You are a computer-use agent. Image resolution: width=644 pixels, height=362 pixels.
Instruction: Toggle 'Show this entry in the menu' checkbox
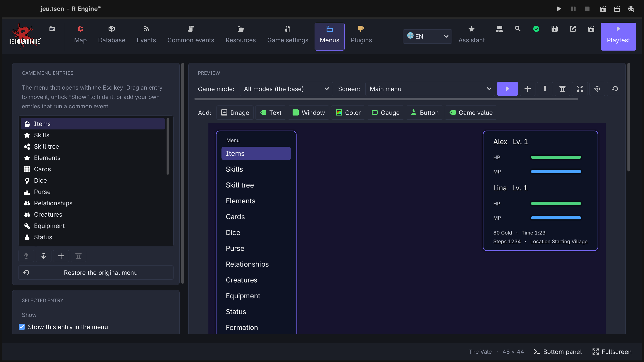pyautogui.click(x=22, y=327)
